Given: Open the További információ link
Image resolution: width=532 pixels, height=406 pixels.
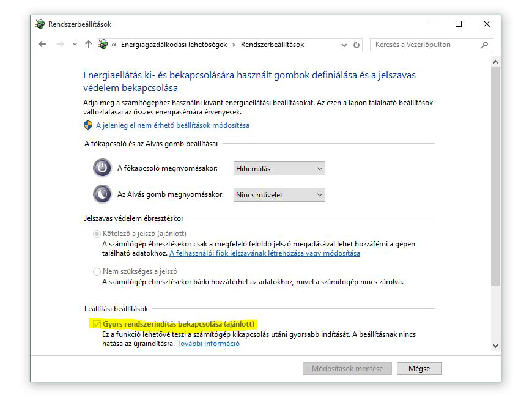Looking at the screenshot, I should tap(208, 344).
